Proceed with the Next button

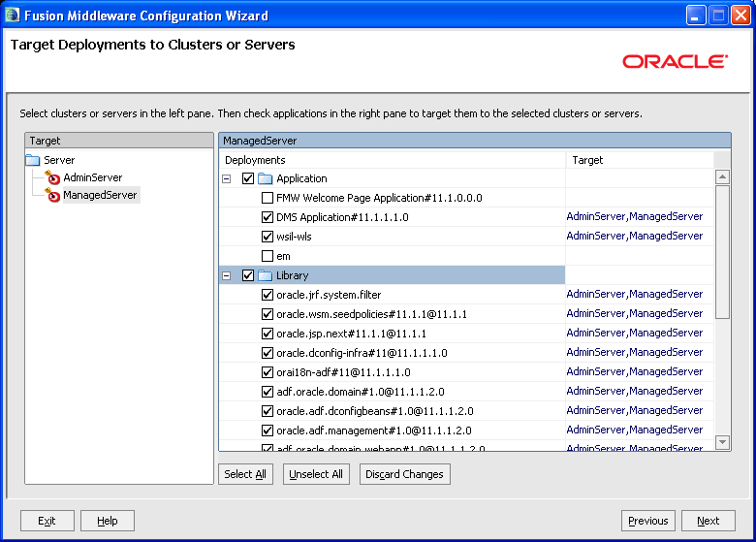pos(709,521)
